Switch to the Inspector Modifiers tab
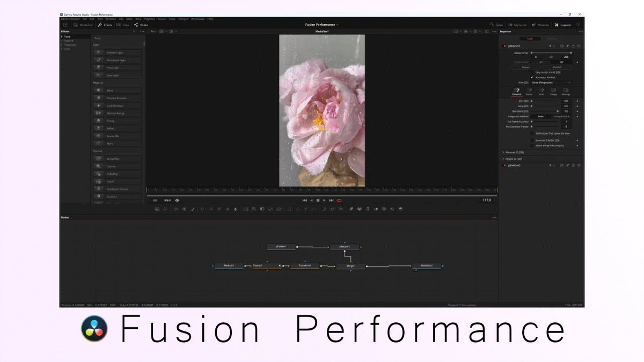The height and width of the screenshot is (362, 644). click(x=551, y=39)
